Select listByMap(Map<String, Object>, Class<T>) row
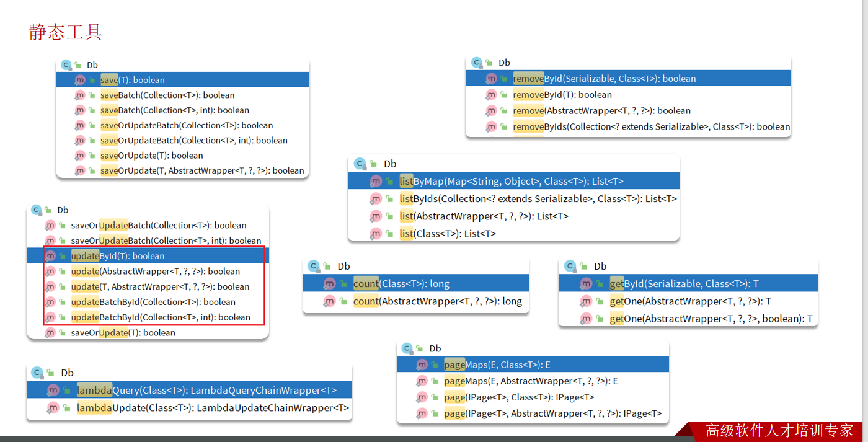The width and height of the screenshot is (868, 442). click(x=513, y=182)
